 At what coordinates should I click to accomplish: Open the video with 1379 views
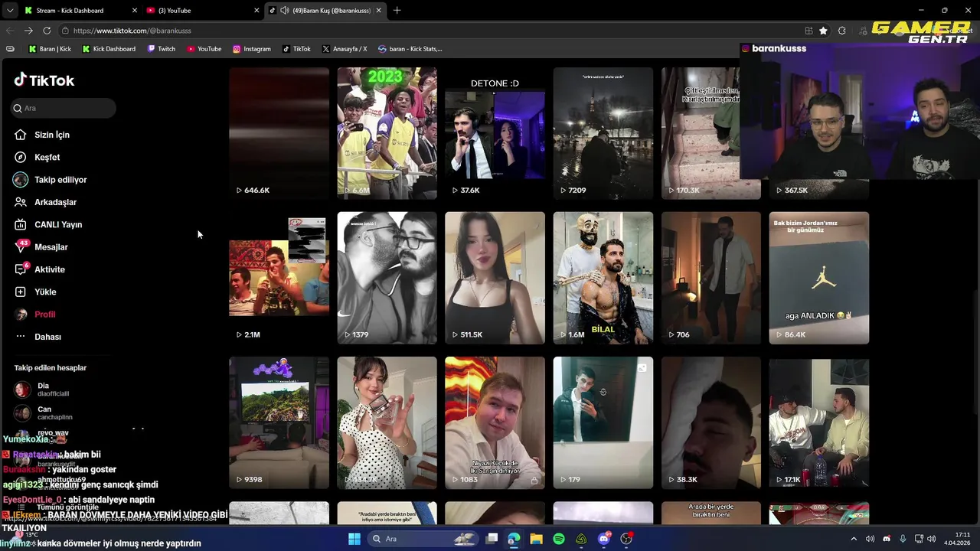click(387, 278)
